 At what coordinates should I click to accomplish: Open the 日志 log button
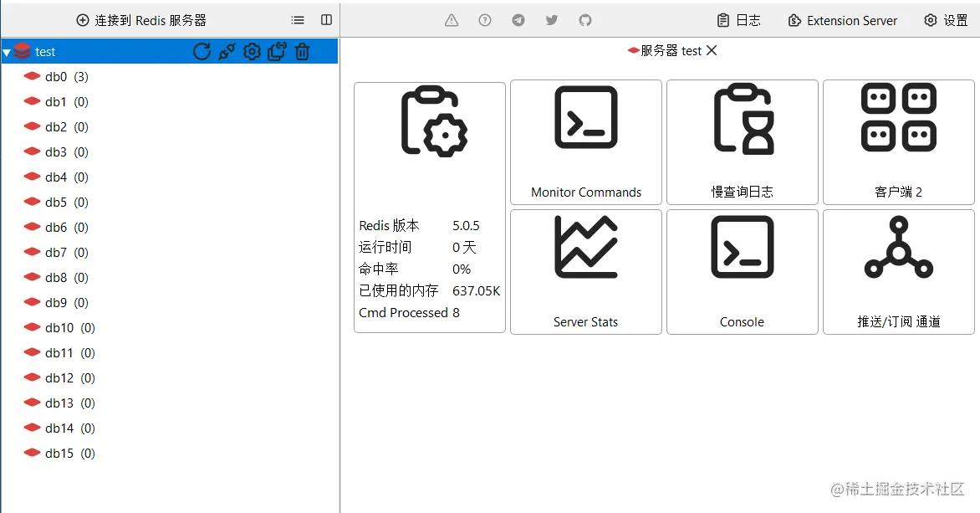[738, 20]
